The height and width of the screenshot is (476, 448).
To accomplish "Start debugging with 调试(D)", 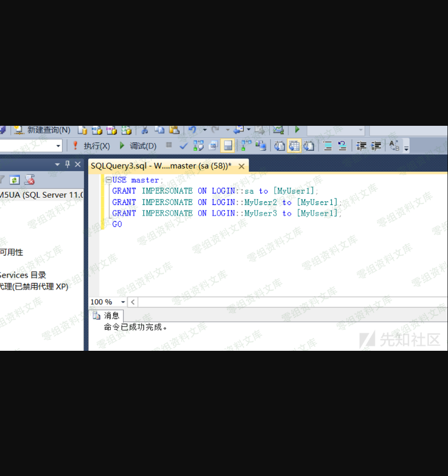I will coord(138,146).
